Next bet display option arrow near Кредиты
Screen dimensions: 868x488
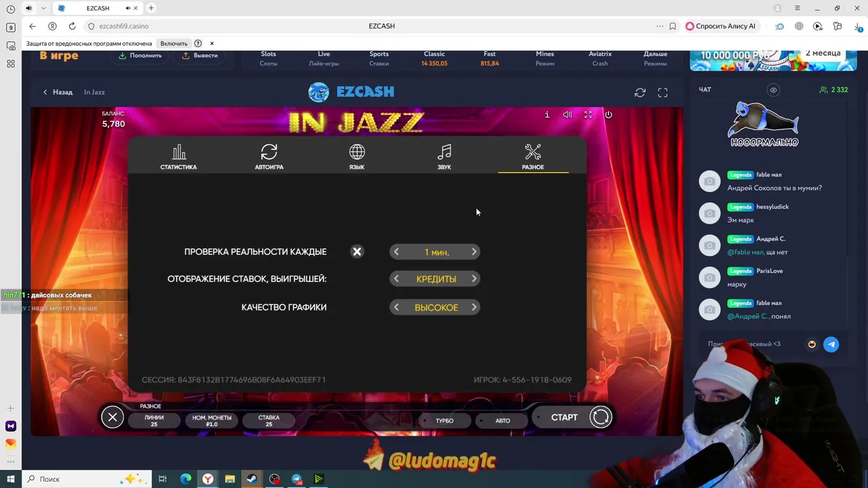click(x=474, y=279)
